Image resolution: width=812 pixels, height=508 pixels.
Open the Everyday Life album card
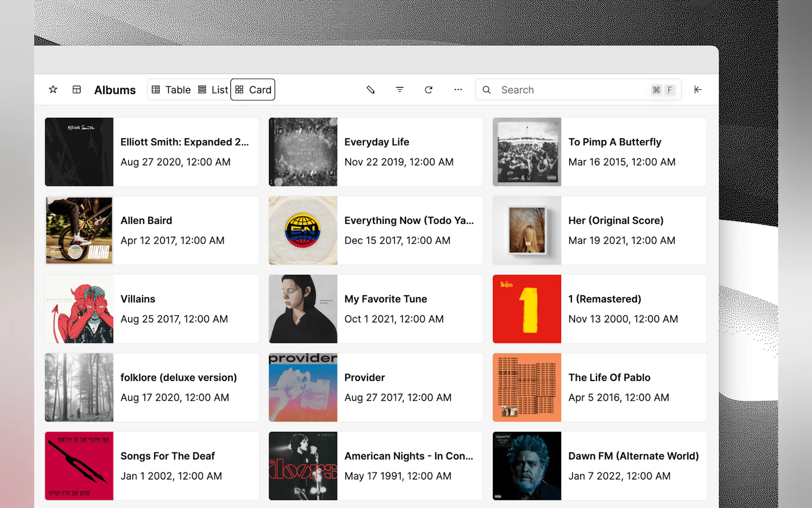376,152
